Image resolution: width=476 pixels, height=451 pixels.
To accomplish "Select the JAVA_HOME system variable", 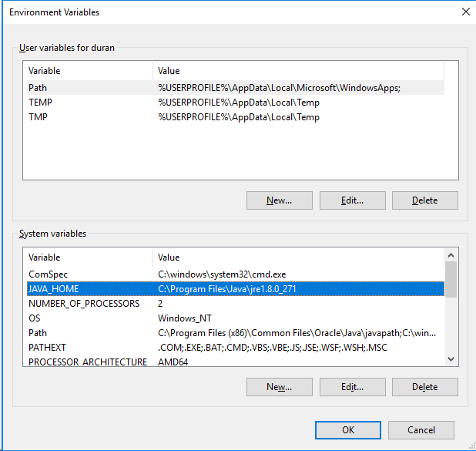I will point(236,289).
